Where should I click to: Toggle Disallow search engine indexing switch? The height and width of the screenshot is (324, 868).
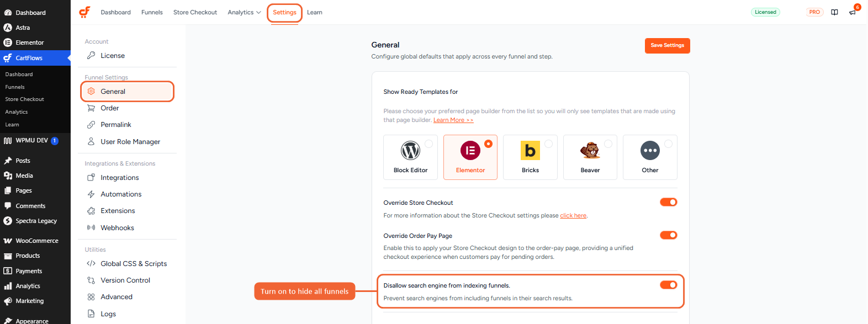click(669, 285)
